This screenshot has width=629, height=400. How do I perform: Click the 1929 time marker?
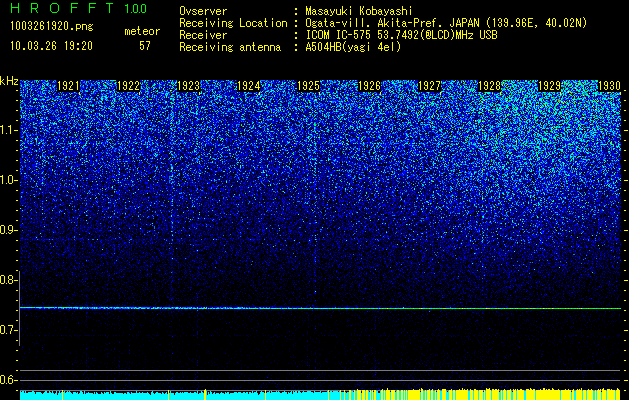pyautogui.click(x=549, y=85)
